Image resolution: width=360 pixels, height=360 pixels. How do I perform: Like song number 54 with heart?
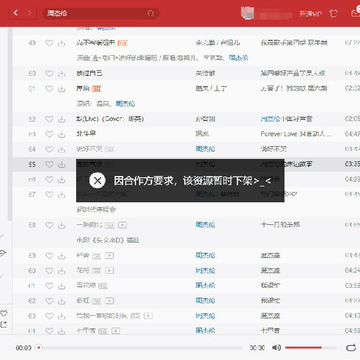(49, 149)
